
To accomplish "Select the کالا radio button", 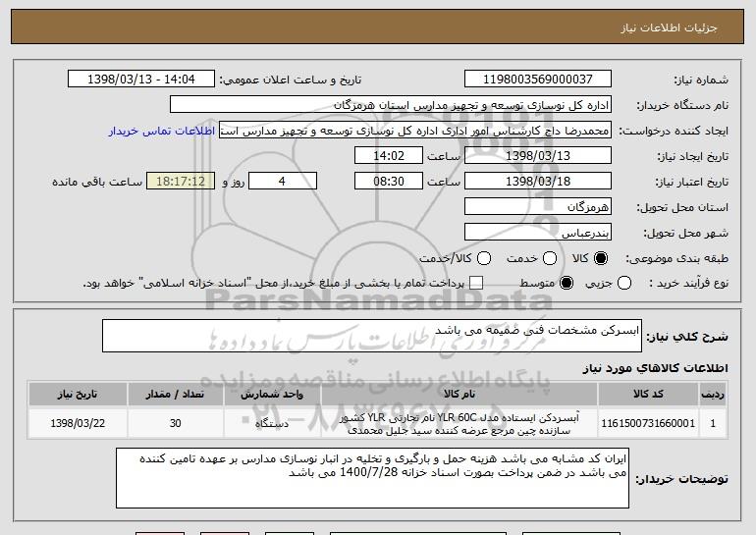I will (601, 258).
